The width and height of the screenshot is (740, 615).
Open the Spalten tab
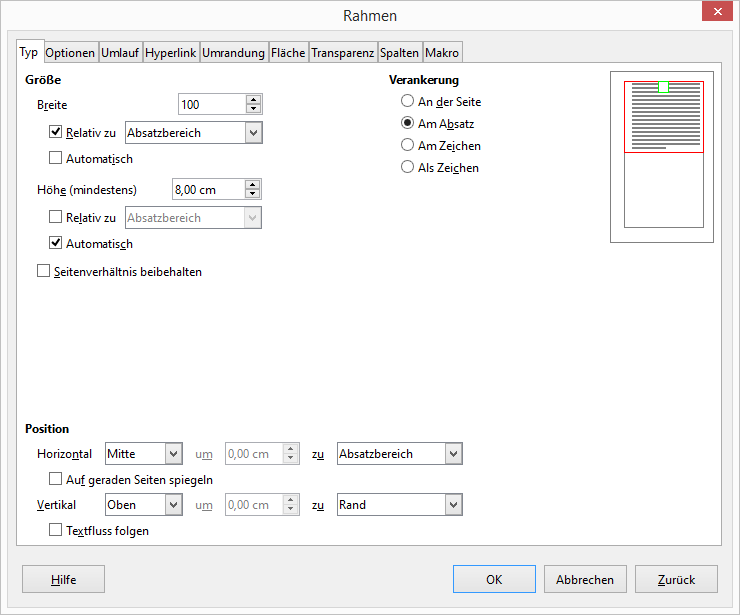(x=399, y=52)
